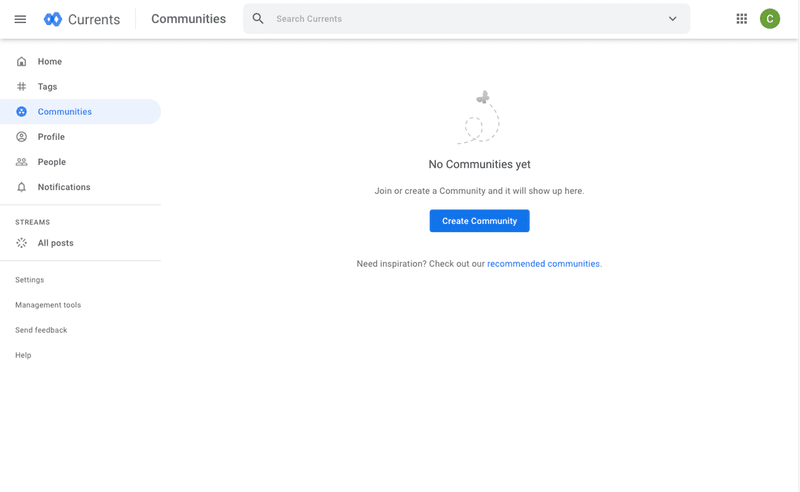Open All posts stream

pos(55,243)
